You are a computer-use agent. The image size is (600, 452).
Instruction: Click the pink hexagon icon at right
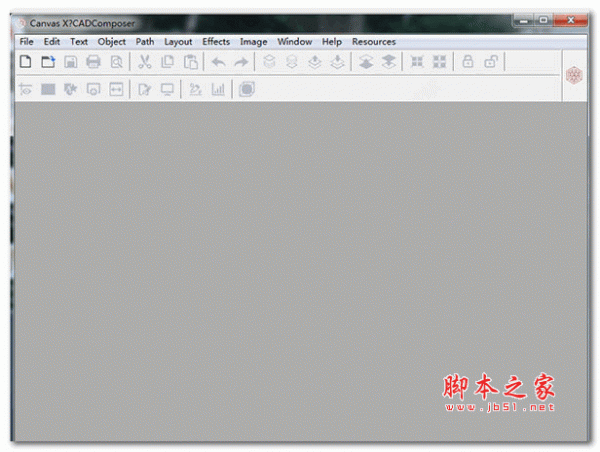pyautogui.click(x=574, y=75)
